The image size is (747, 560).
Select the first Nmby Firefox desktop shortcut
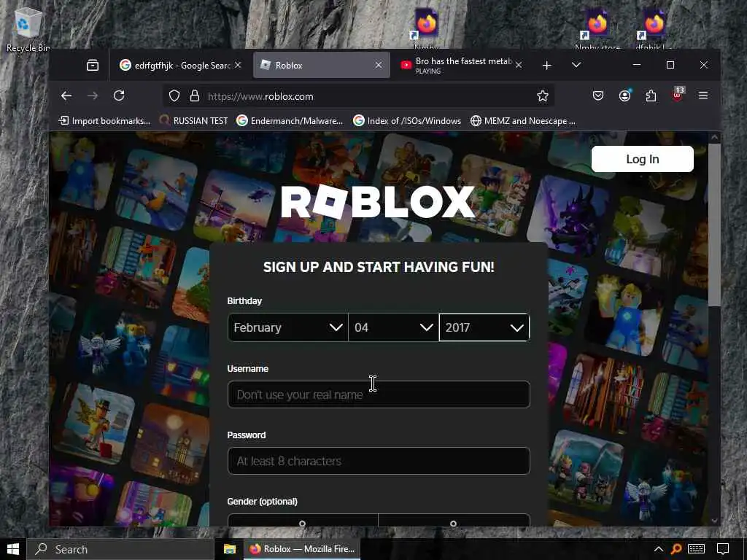pyautogui.click(x=426, y=30)
